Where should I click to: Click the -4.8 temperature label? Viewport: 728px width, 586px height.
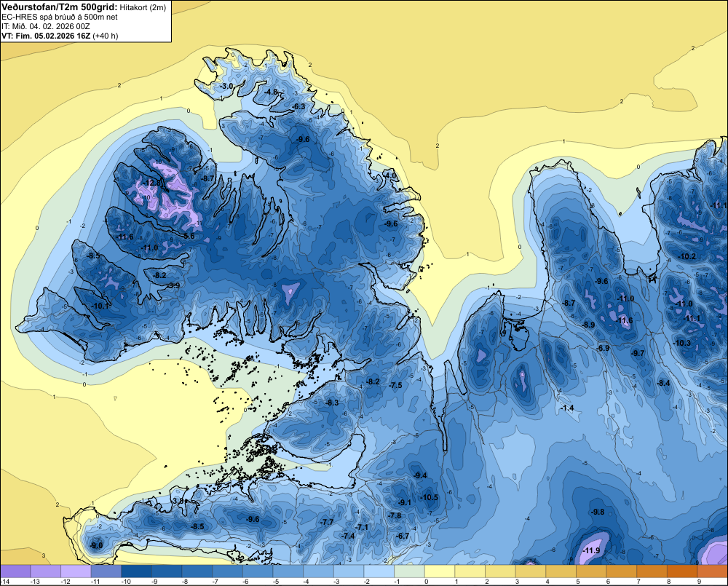click(271, 92)
